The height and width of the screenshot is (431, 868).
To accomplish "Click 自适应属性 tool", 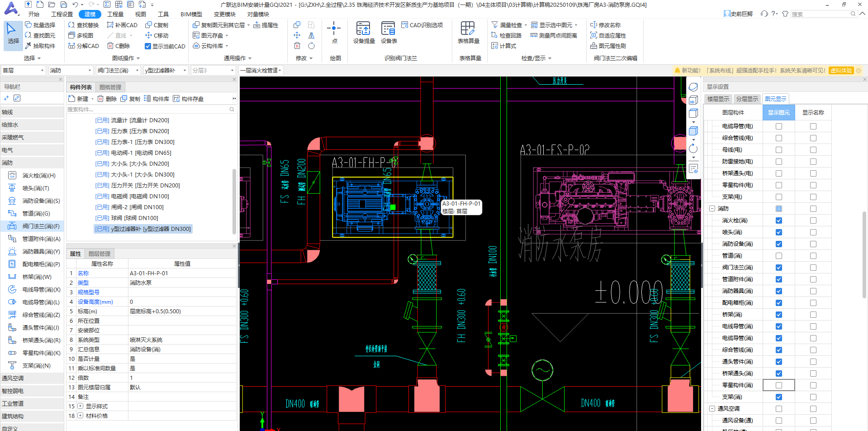I will coord(608,35).
